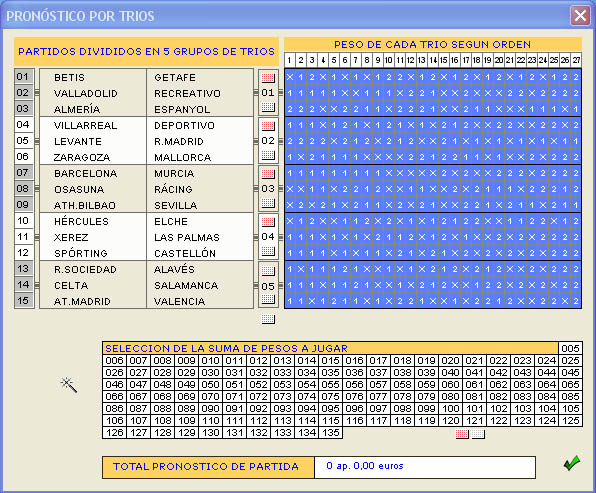The width and height of the screenshot is (596, 493).
Task: Select weight sum cell 033
Action: click(282, 373)
